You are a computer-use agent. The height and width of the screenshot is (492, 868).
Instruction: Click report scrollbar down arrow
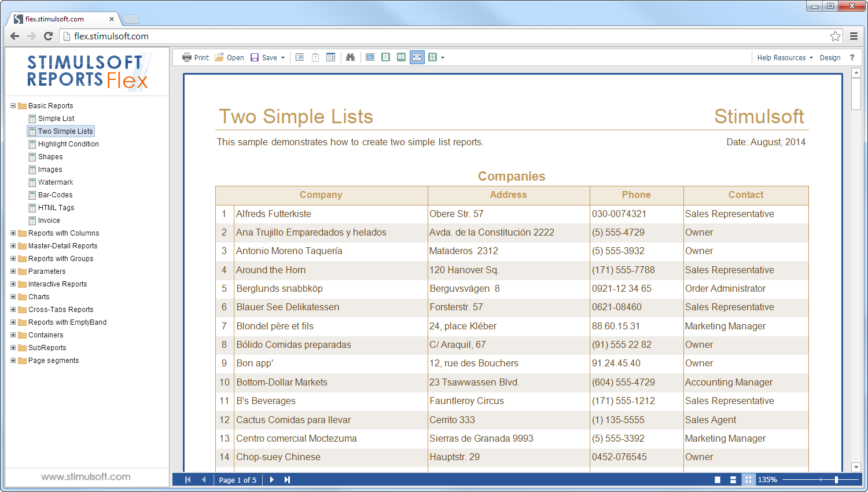(856, 467)
